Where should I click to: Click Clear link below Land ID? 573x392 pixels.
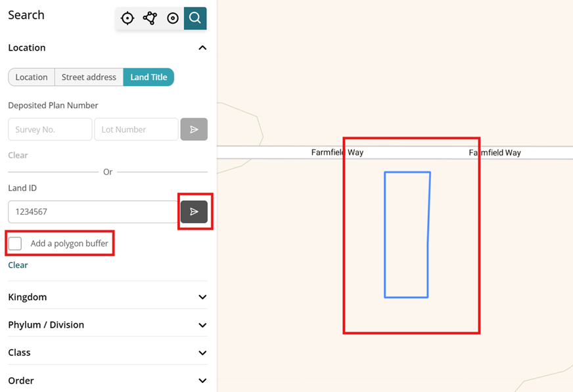coord(18,265)
